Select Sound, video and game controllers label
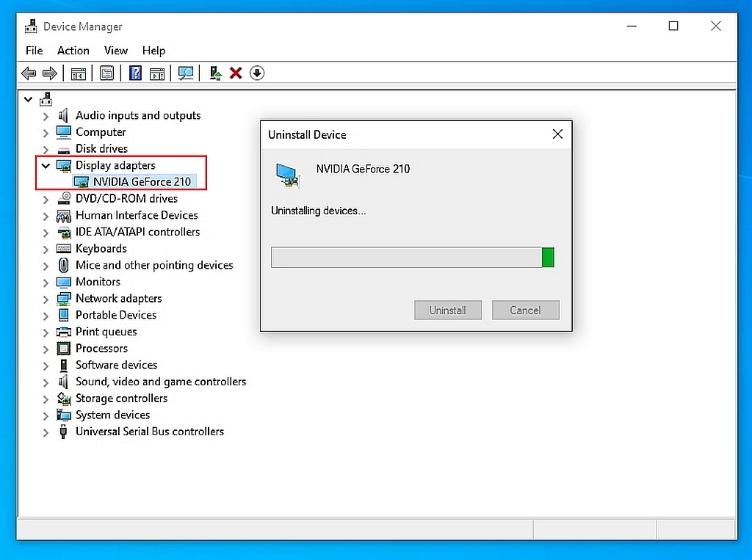 [161, 382]
